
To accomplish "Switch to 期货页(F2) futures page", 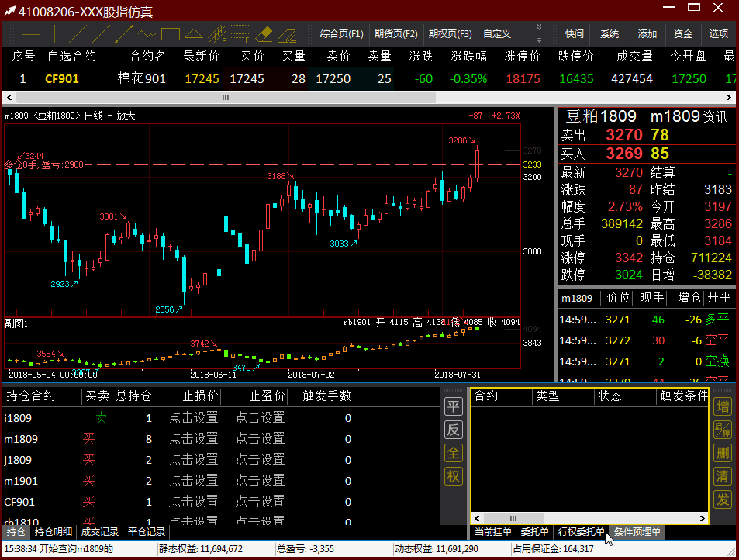I will 395,34.
